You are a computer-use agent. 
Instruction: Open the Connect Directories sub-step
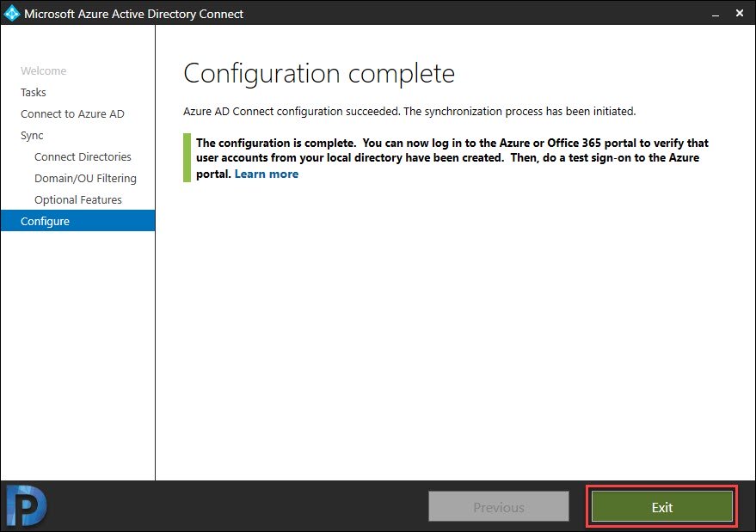point(83,156)
